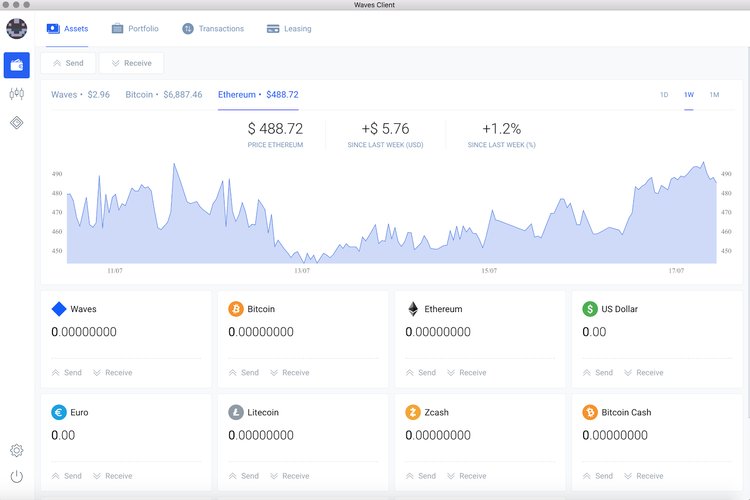
Task: Go to the Leasing tab
Action: coord(289,29)
